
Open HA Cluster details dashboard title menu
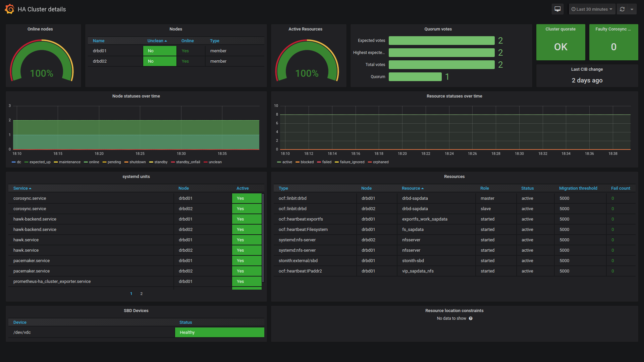pos(42,9)
